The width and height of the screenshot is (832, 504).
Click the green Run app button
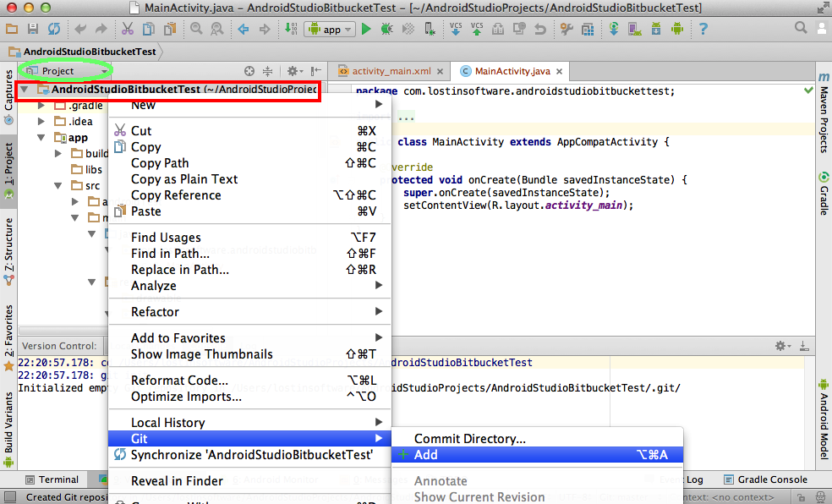pos(366,29)
